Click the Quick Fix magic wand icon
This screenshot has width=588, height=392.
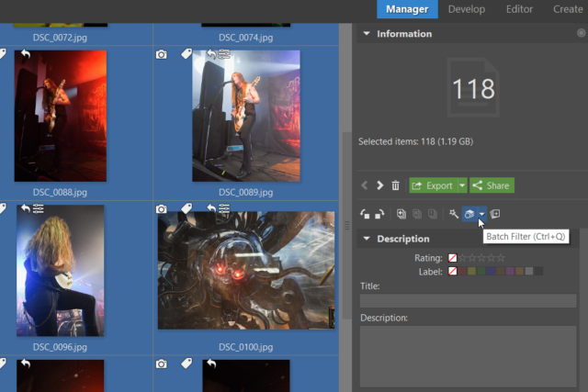[454, 214]
